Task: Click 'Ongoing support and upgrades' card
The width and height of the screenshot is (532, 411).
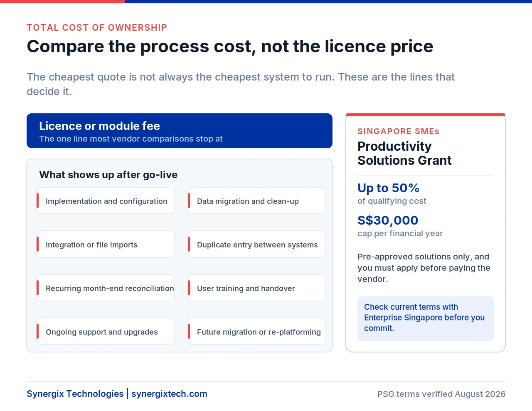Action: point(106,331)
